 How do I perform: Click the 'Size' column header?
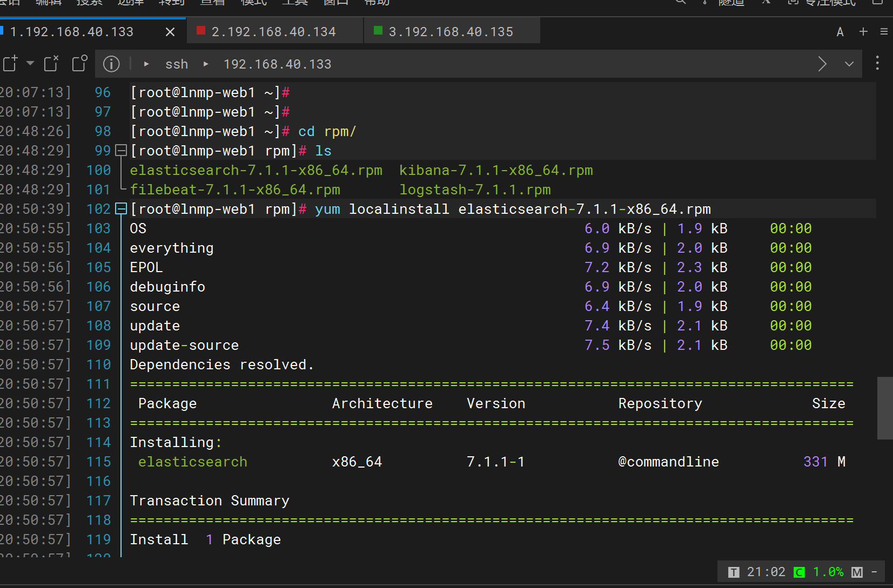tap(829, 403)
